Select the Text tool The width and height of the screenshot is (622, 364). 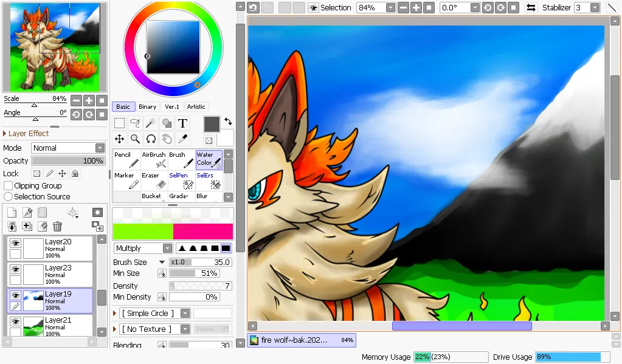click(x=182, y=123)
